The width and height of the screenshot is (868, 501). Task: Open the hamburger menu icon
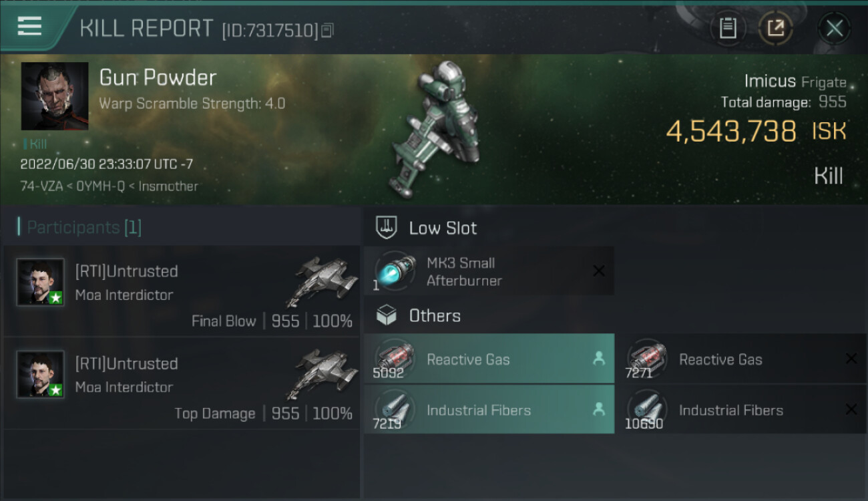click(29, 26)
